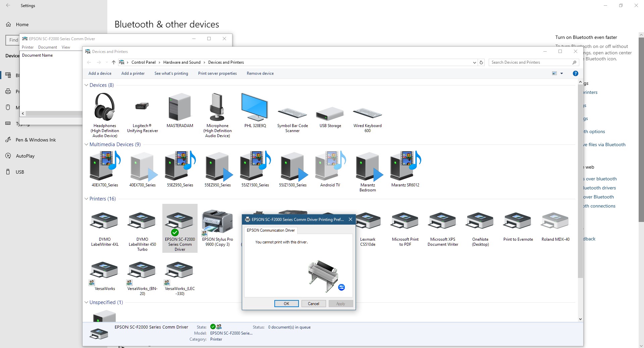Select the DYMO LabelWriter 4XL printer
Viewport: 644px width, 348px height.
pyautogui.click(x=105, y=230)
